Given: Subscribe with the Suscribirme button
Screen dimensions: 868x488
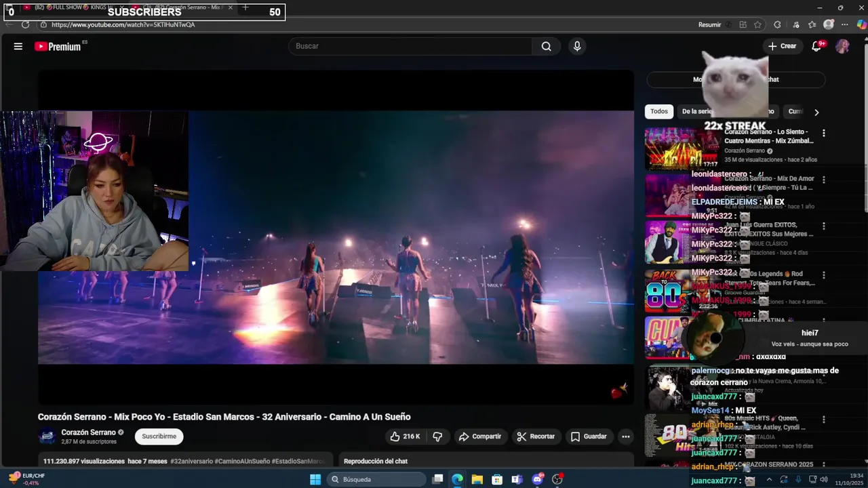Looking at the screenshot, I should point(159,436).
